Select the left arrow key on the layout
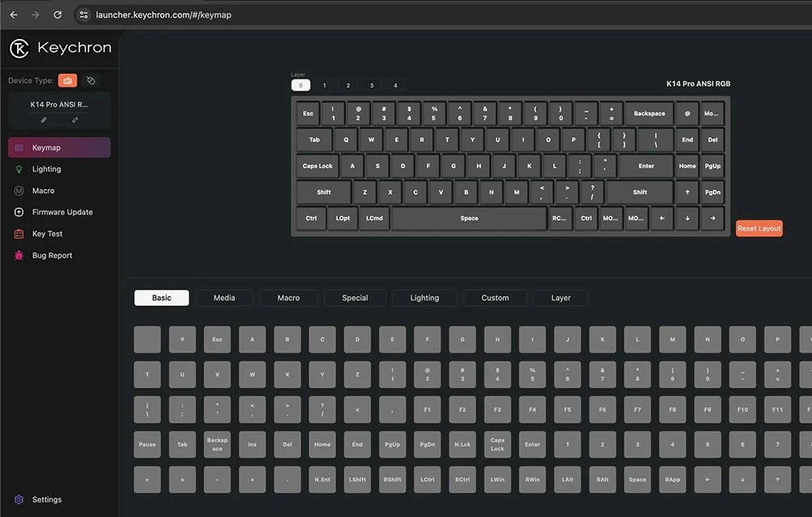The height and width of the screenshot is (517, 812). pyautogui.click(x=662, y=218)
